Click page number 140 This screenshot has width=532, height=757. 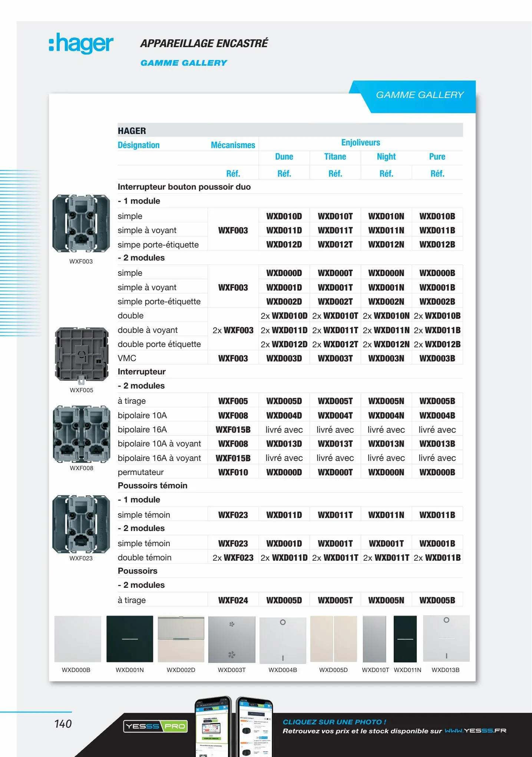click(63, 724)
